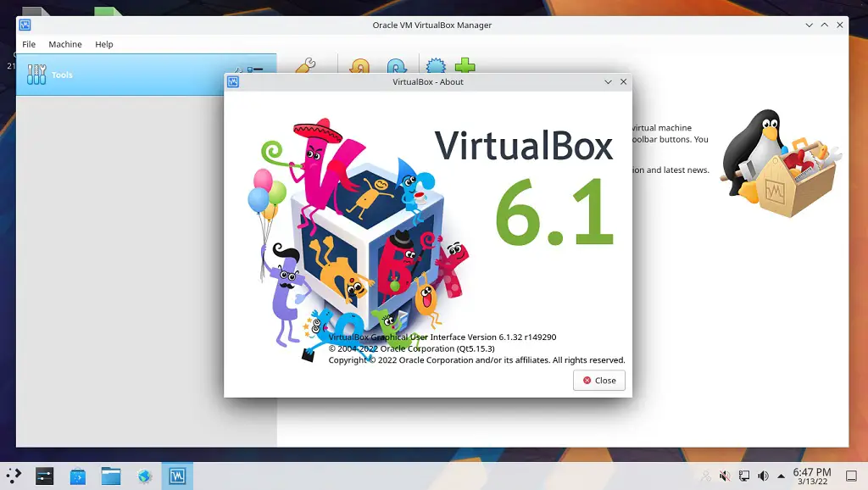Viewport: 868px width, 490px height.
Task: Open the Tools list menu icon
Action: tap(255, 70)
